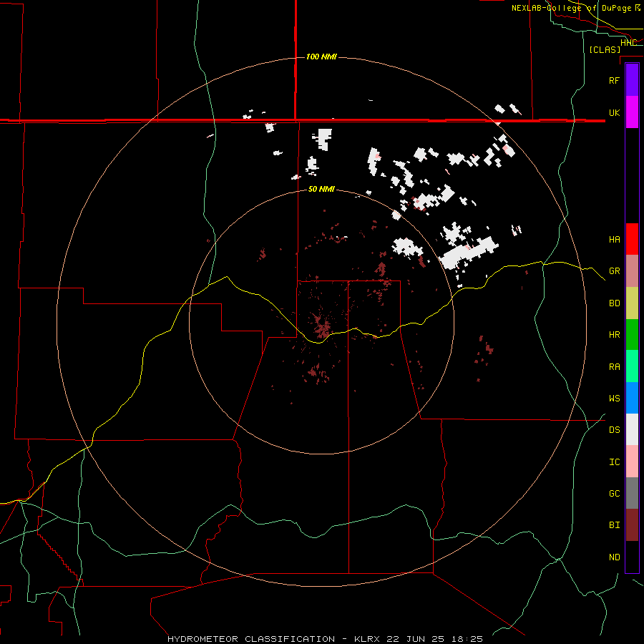Click the RF purple legend color swatch
Screen dimensions: 644x644
click(632, 80)
